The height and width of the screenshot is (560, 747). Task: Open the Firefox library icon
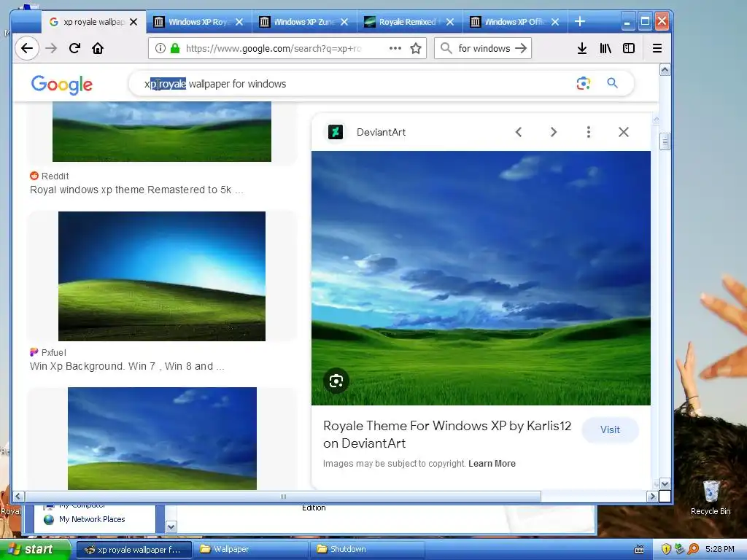point(605,48)
